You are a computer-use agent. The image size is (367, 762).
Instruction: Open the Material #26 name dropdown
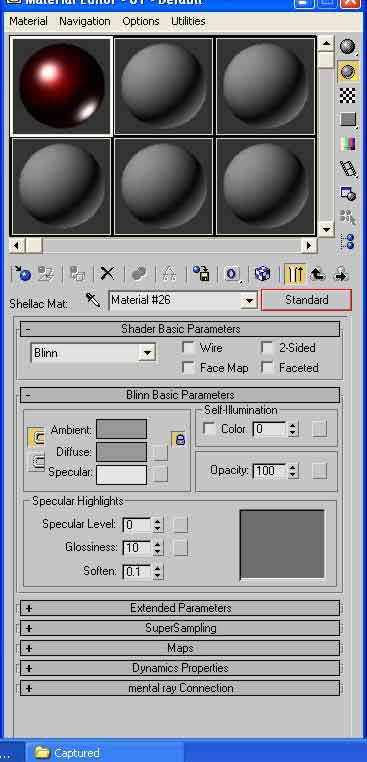point(249,300)
